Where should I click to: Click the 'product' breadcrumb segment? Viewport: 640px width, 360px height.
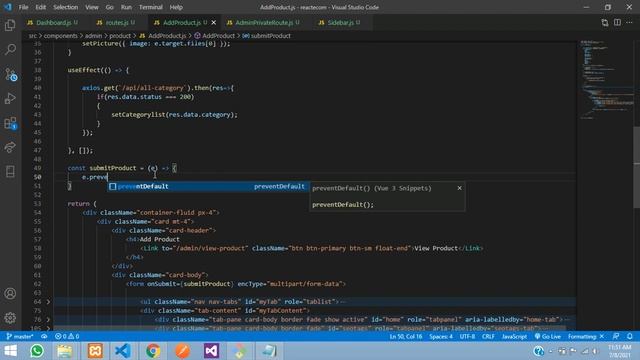click(x=120, y=36)
